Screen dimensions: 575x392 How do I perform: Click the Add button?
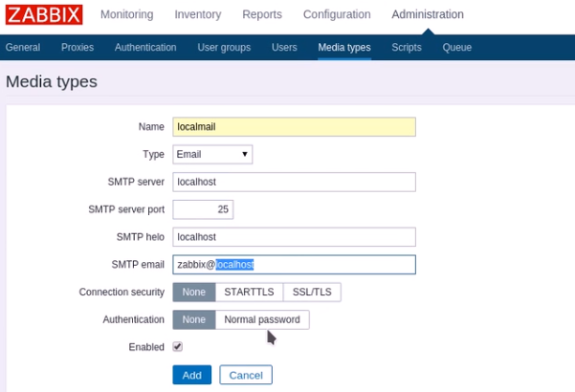(191, 375)
